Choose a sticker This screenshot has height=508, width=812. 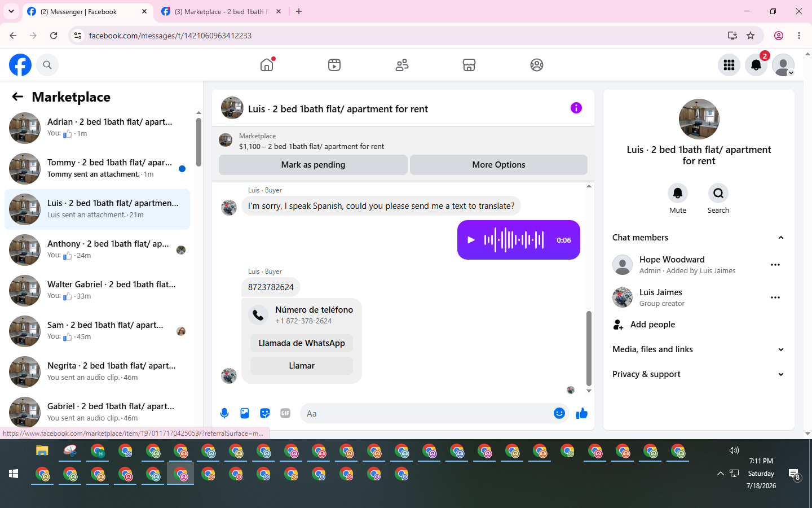pos(265,413)
